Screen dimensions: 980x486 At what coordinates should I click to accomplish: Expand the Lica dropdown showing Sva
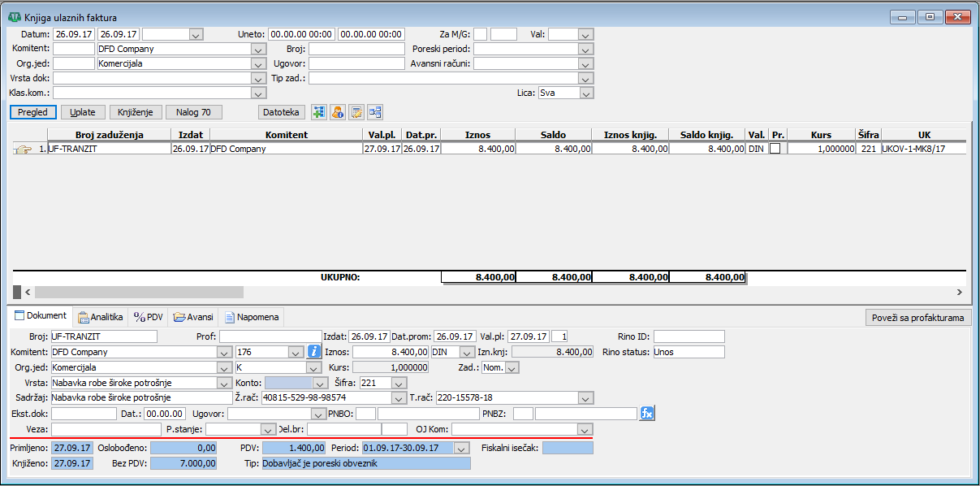pyautogui.click(x=586, y=93)
